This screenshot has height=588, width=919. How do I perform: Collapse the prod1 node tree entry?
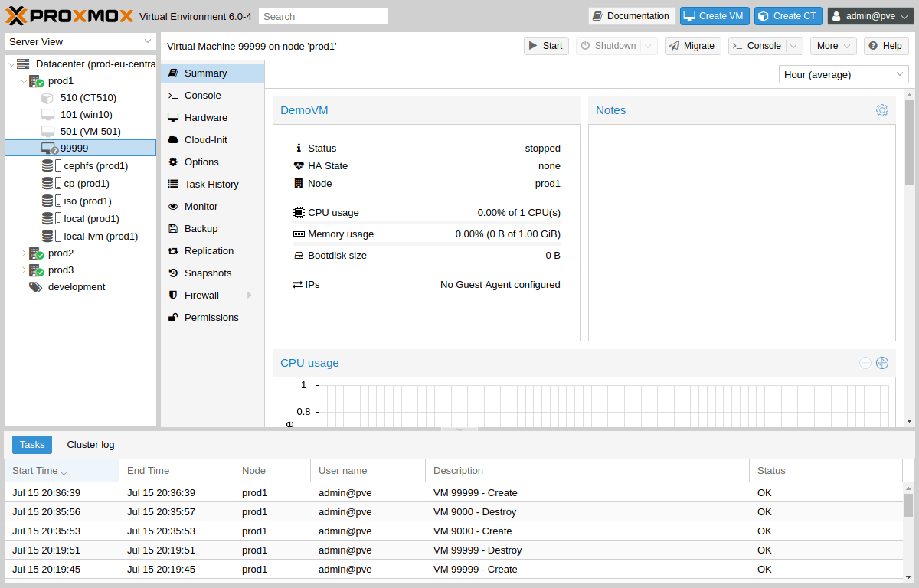tap(22, 80)
